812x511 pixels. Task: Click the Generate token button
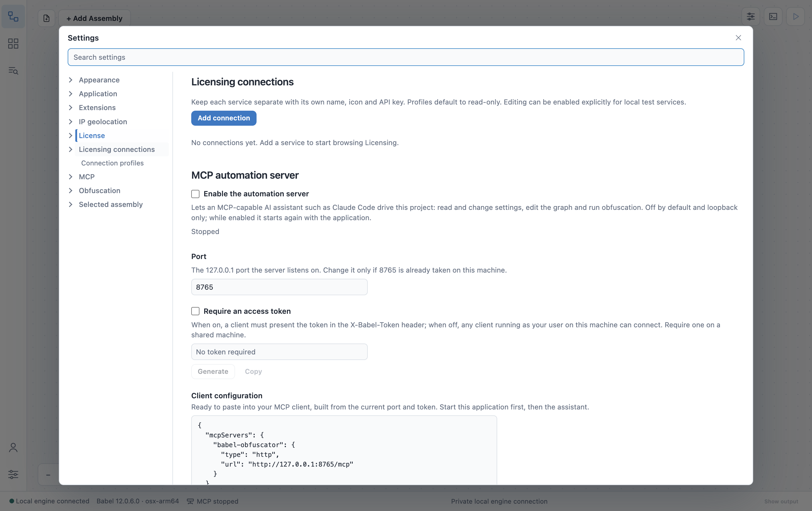point(213,371)
